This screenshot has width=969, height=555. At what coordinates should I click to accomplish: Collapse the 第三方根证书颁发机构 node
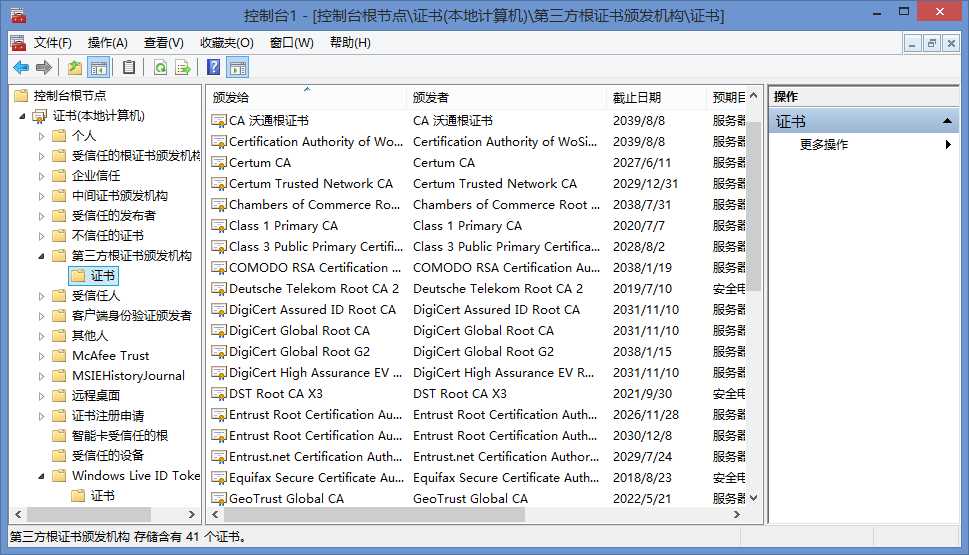[41, 256]
